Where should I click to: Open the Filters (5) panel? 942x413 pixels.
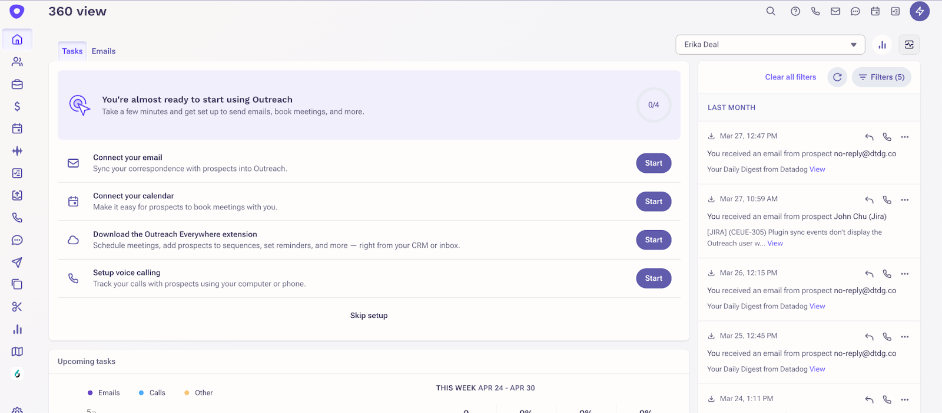tap(881, 77)
